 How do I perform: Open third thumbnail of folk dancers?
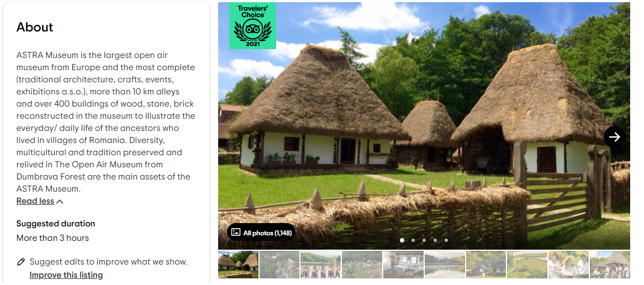pyautogui.click(x=321, y=265)
